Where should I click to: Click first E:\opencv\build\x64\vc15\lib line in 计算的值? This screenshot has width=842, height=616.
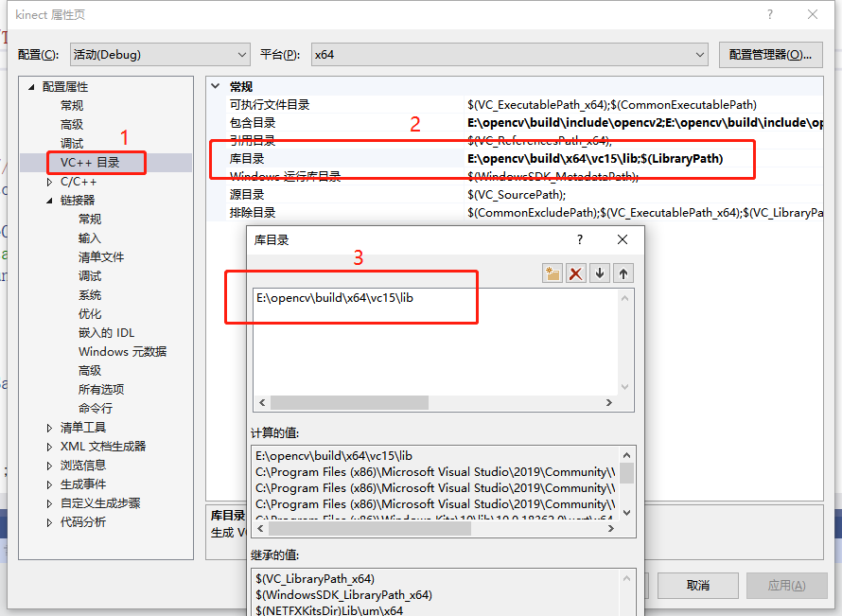click(x=334, y=455)
